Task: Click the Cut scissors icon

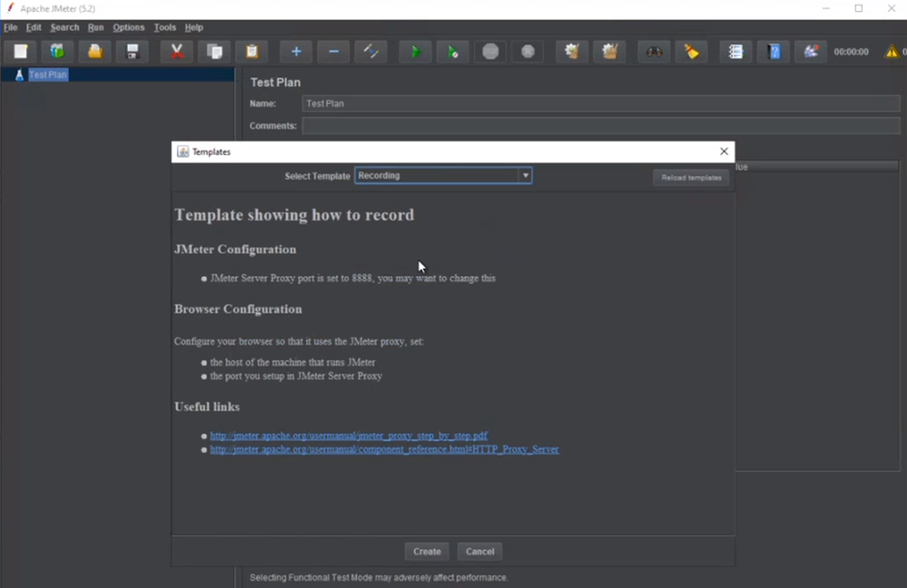Action: click(x=177, y=52)
